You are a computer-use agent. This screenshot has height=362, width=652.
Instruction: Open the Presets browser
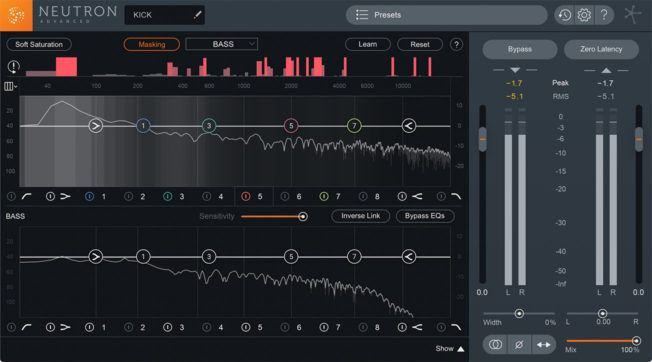447,15
